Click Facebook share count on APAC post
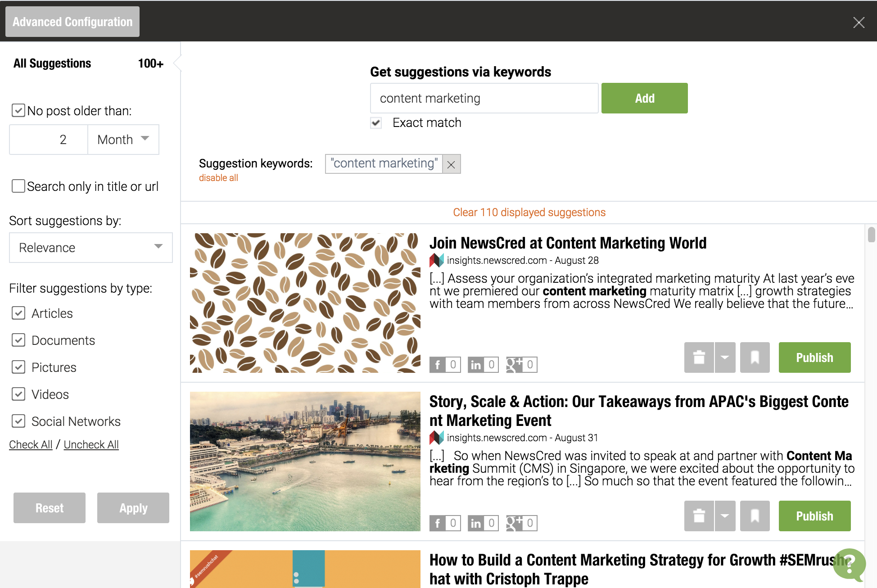The height and width of the screenshot is (588, 877). click(x=445, y=523)
